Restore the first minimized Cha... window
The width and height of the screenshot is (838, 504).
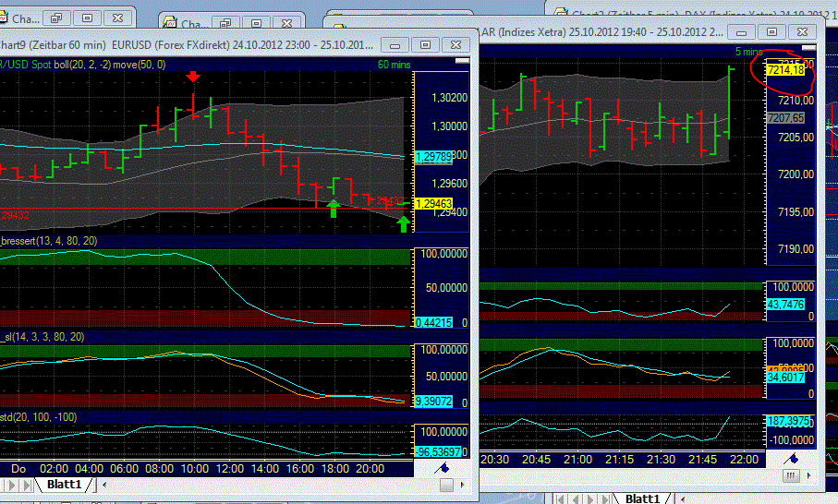coord(56,18)
